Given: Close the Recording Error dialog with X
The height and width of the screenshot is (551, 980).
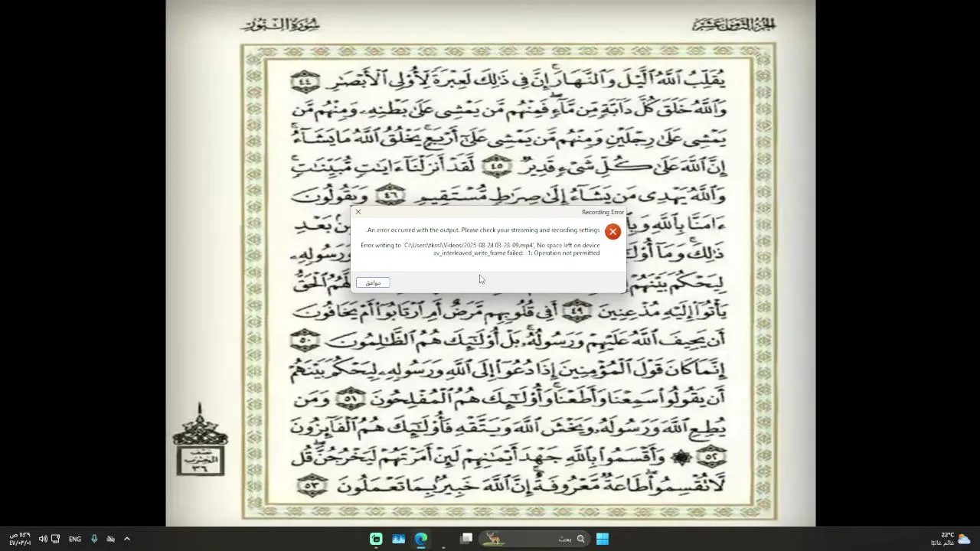Looking at the screenshot, I should tap(358, 212).
